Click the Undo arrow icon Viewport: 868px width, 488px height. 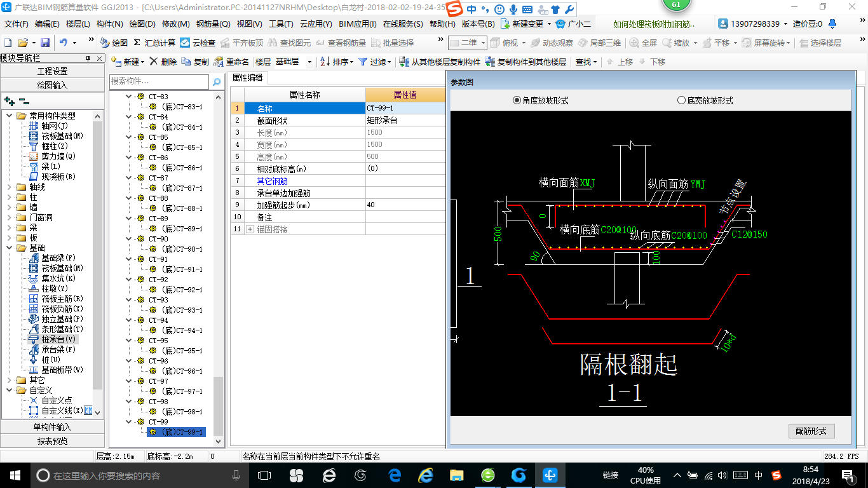coord(64,43)
